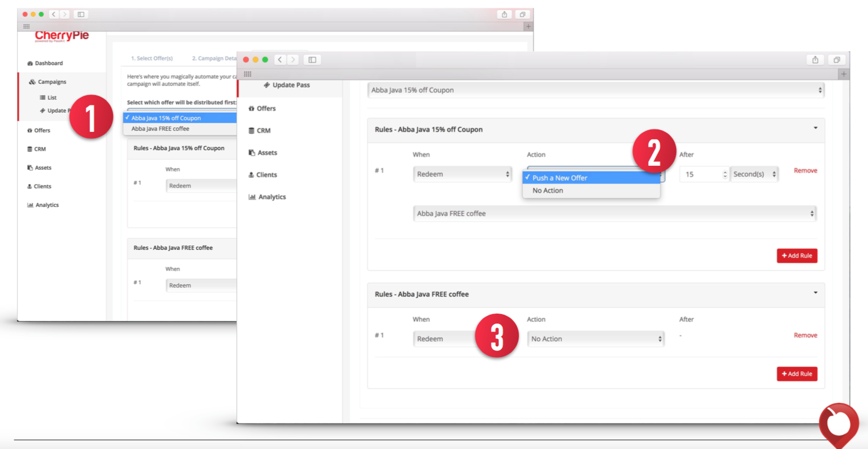
Task: Add Rule to the FREE coffee rules
Action: pos(797,374)
